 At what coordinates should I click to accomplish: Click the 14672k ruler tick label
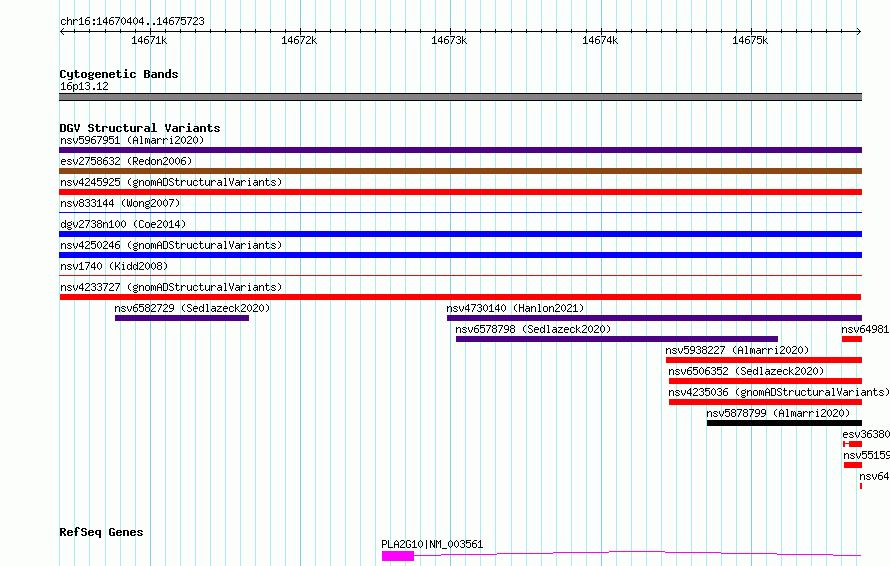299,40
